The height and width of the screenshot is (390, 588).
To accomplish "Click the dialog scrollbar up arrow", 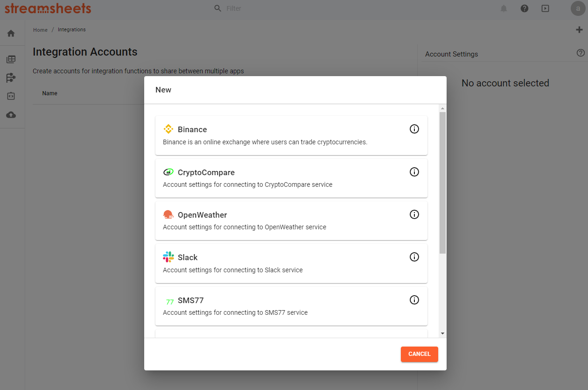I will coord(442,108).
